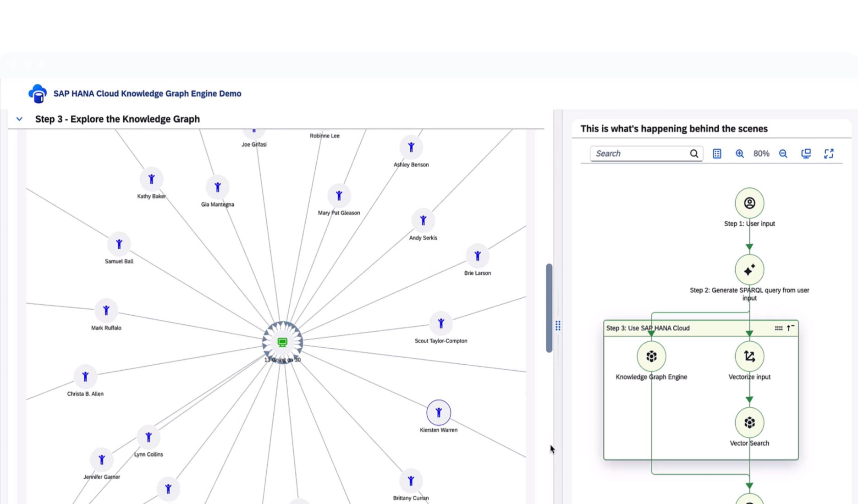Click the Mary Pat Gleason person node

coord(339,196)
